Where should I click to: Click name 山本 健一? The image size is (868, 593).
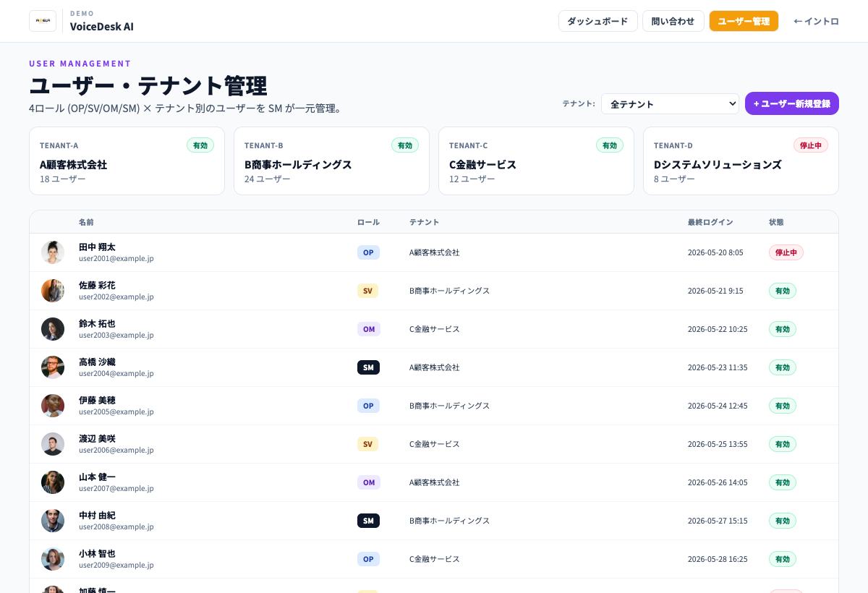click(x=97, y=477)
